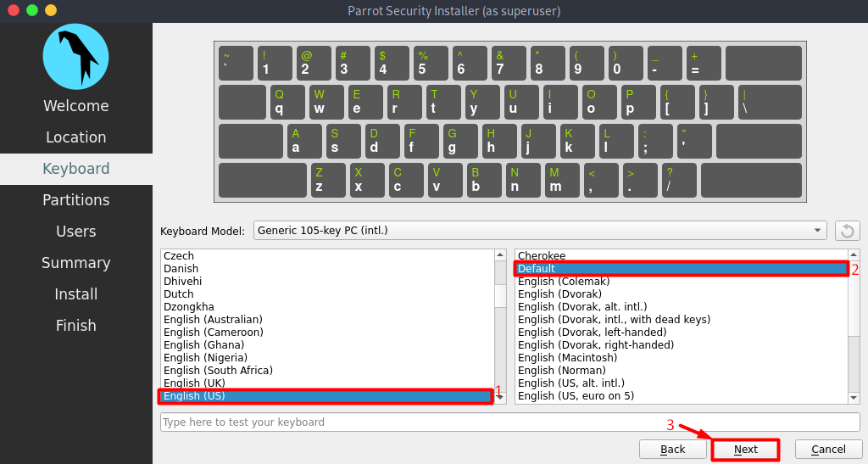Select English (Dvorak, intl., with dead keys)
Screen dimensions: 868x464
(682, 320)
